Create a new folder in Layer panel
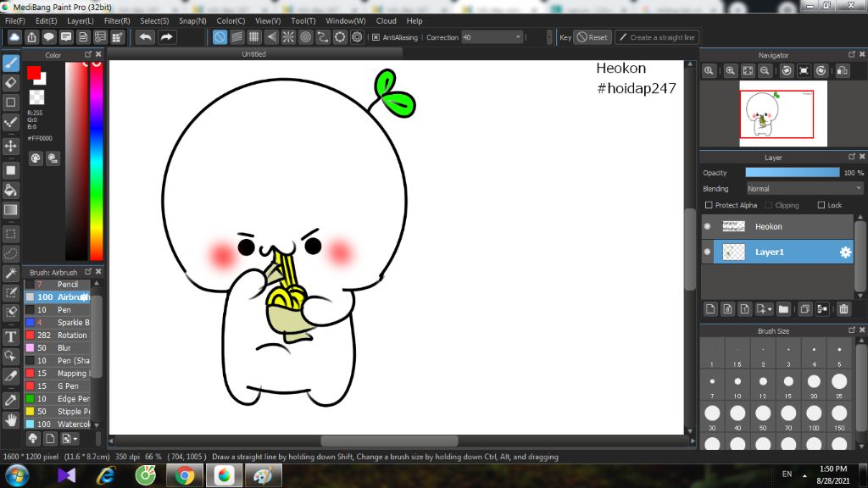 (x=783, y=308)
